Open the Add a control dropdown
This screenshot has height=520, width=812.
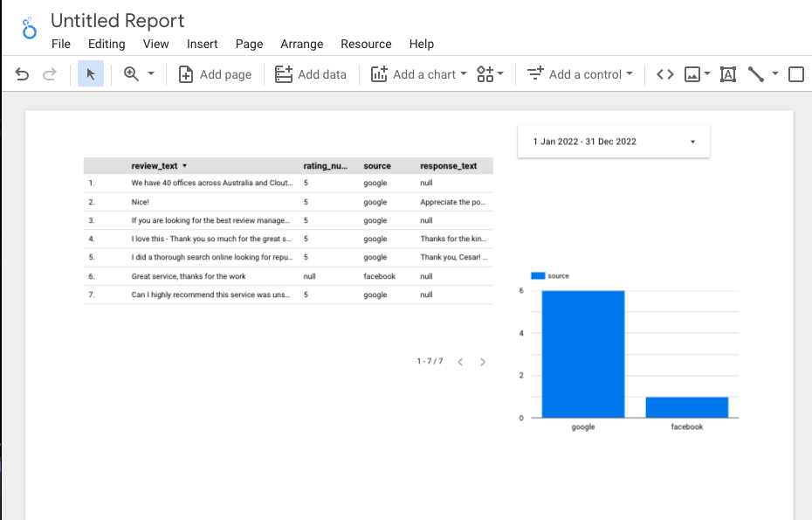[x=580, y=74]
